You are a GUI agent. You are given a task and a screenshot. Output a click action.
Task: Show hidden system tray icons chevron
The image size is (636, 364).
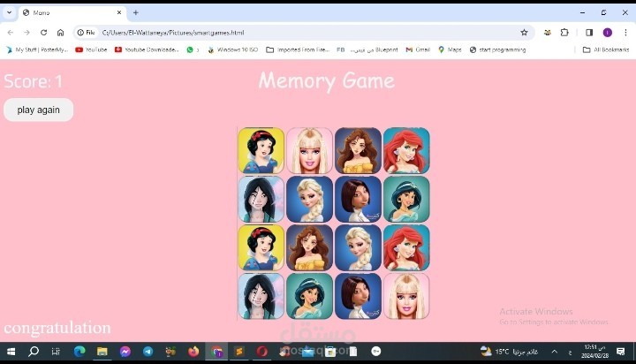point(555,352)
